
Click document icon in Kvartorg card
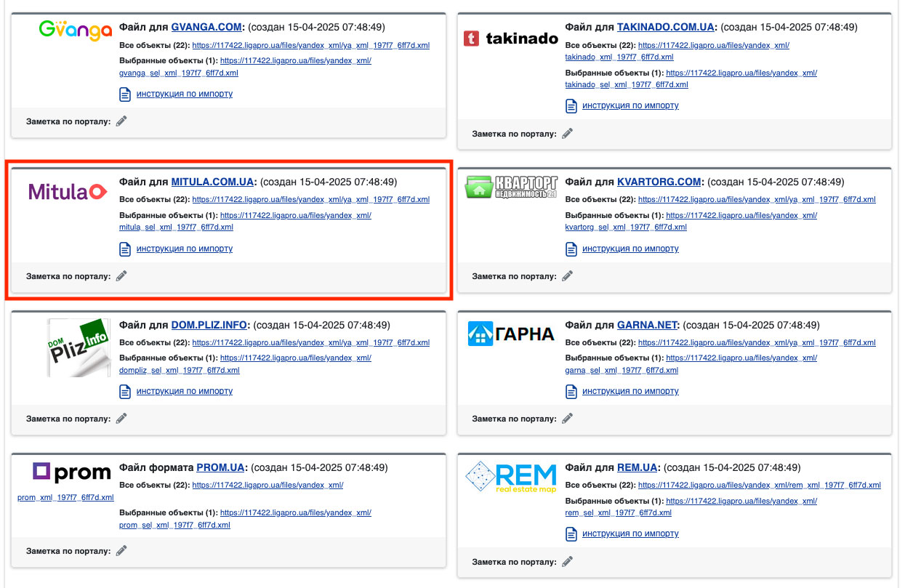coord(571,249)
